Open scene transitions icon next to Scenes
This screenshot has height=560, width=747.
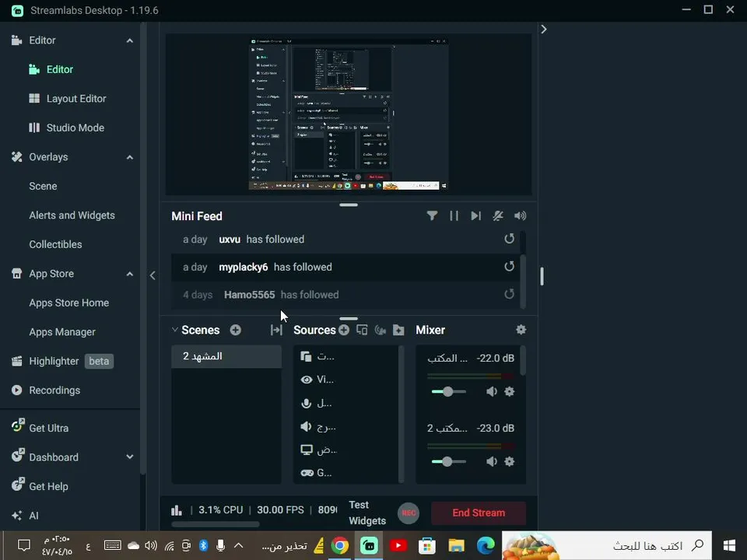click(x=276, y=330)
